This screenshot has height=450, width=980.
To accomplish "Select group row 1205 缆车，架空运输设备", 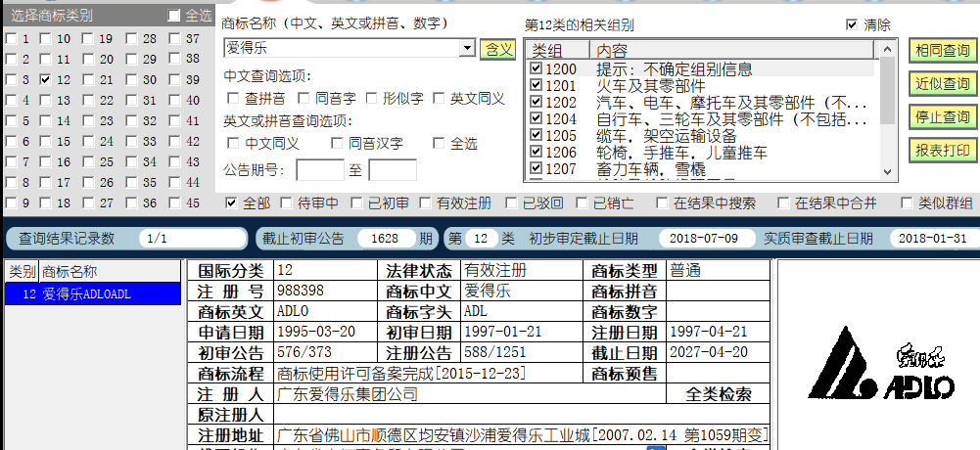I will [x=703, y=135].
